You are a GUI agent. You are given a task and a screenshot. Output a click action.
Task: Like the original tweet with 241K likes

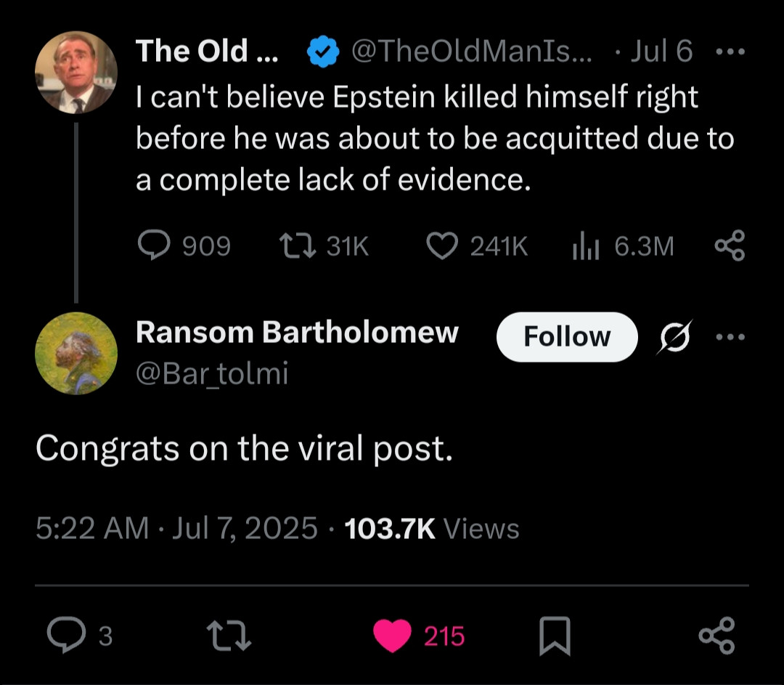point(440,248)
